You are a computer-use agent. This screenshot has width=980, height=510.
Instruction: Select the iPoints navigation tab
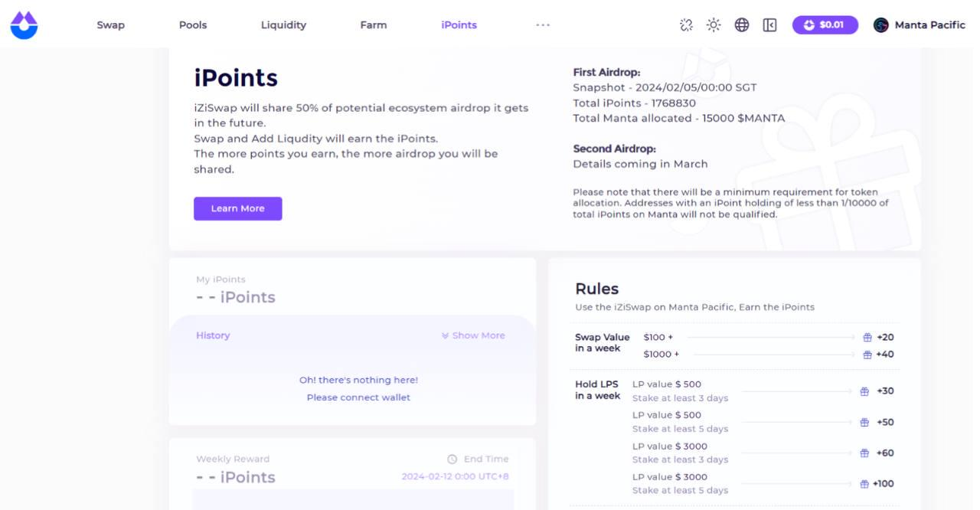pyautogui.click(x=459, y=25)
